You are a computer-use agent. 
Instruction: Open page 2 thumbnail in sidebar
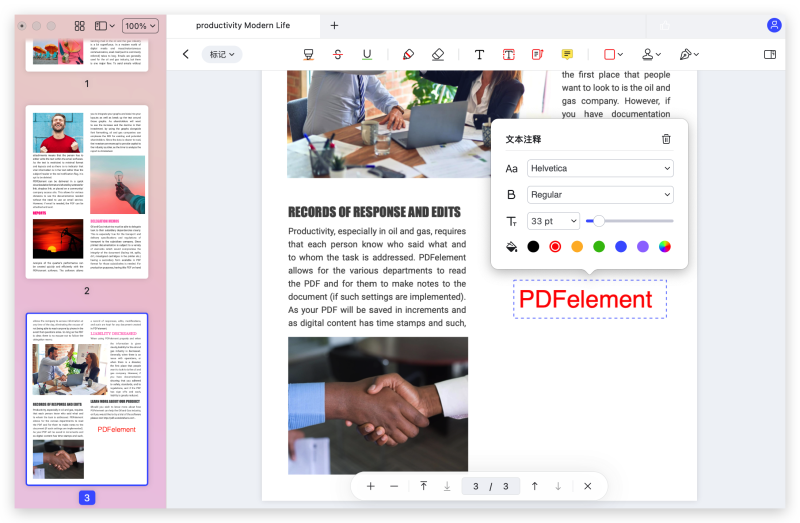point(86,192)
